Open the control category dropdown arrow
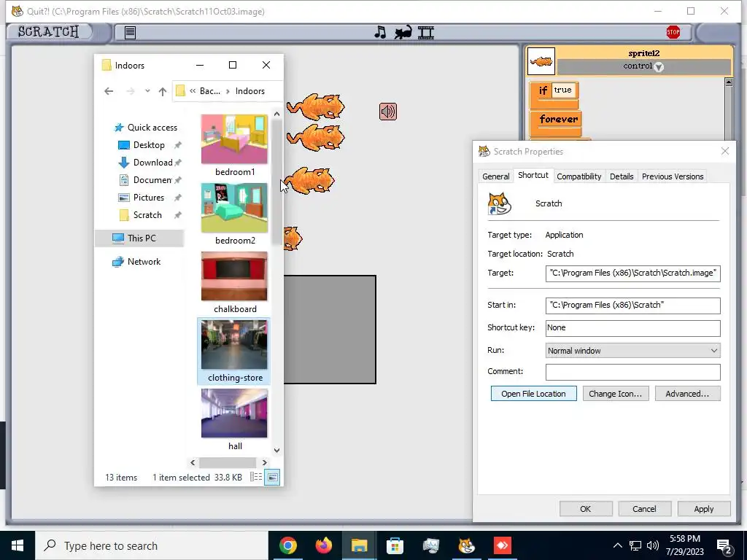This screenshot has width=747, height=560. pos(659,67)
